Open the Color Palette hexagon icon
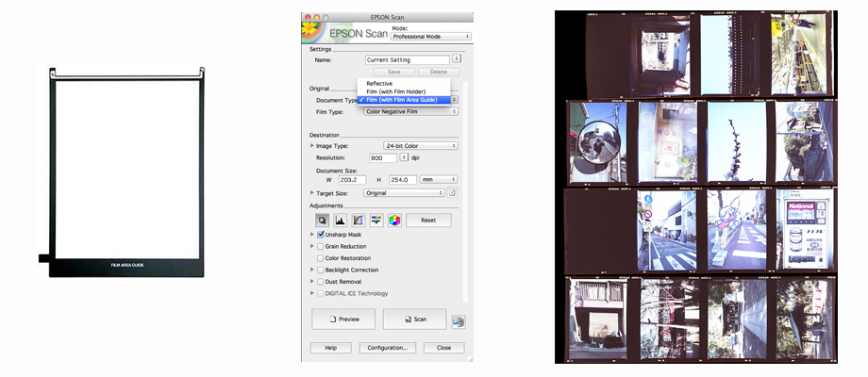Image resolution: width=868 pixels, height=377 pixels. (x=394, y=221)
